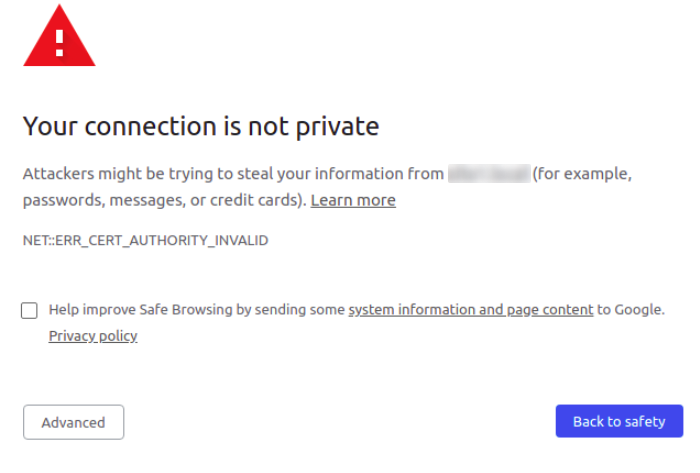Click the '(for example,' text
The image size is (700, 473).
(582, 174)
